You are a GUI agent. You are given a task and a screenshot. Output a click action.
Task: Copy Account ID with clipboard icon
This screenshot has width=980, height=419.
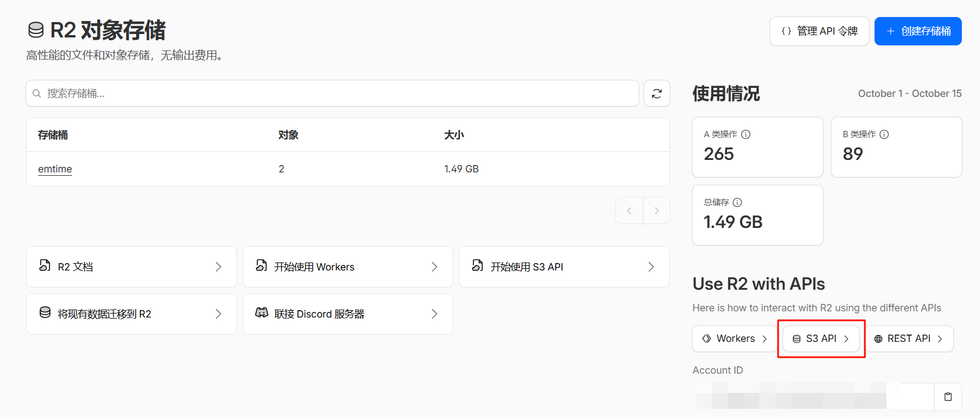click(948, 397)
